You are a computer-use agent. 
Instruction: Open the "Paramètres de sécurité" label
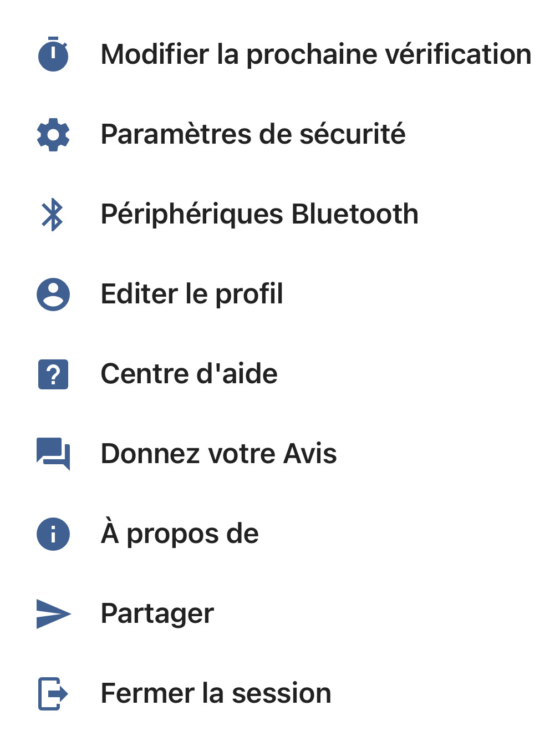(253, 134)
